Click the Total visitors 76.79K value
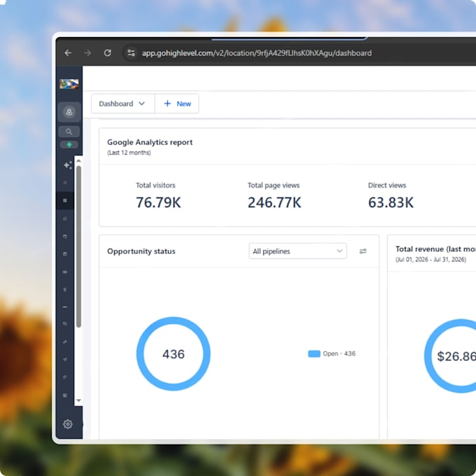This screenshot has width=476, height=476. tap(158, 202)
